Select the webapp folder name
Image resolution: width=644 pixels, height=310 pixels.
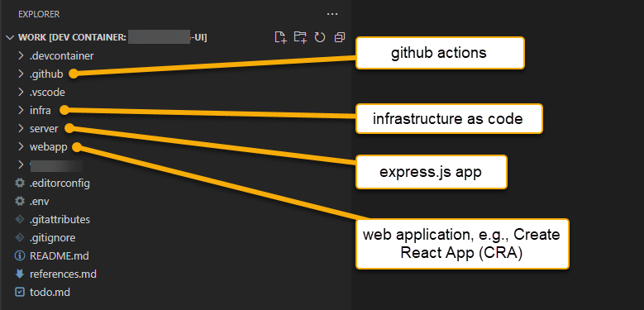(x=49, y=147)
